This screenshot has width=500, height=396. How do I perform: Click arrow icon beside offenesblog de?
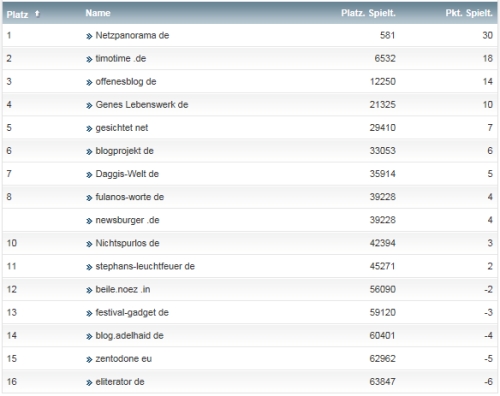coord(89,82)
